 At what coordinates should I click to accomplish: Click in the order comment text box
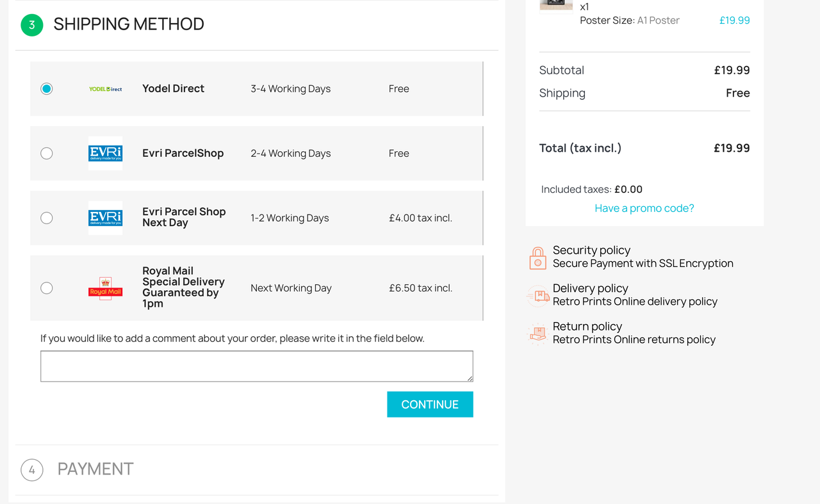[256, 366]
